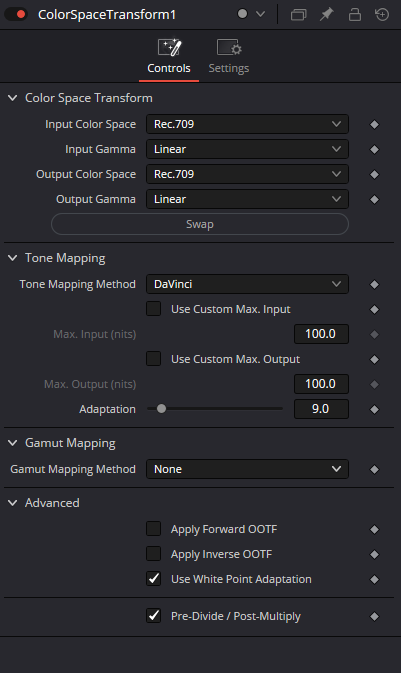The width and height of the screenshot is (401, 673).
Task: Click the Adaptation value field showing 9.0
Action: 321,409
